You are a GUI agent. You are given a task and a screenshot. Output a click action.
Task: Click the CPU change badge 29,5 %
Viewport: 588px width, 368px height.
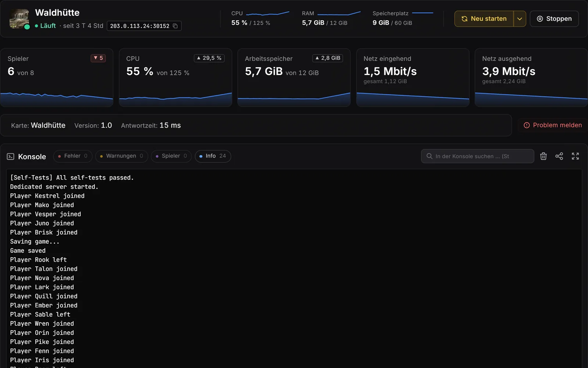(209, 58)
